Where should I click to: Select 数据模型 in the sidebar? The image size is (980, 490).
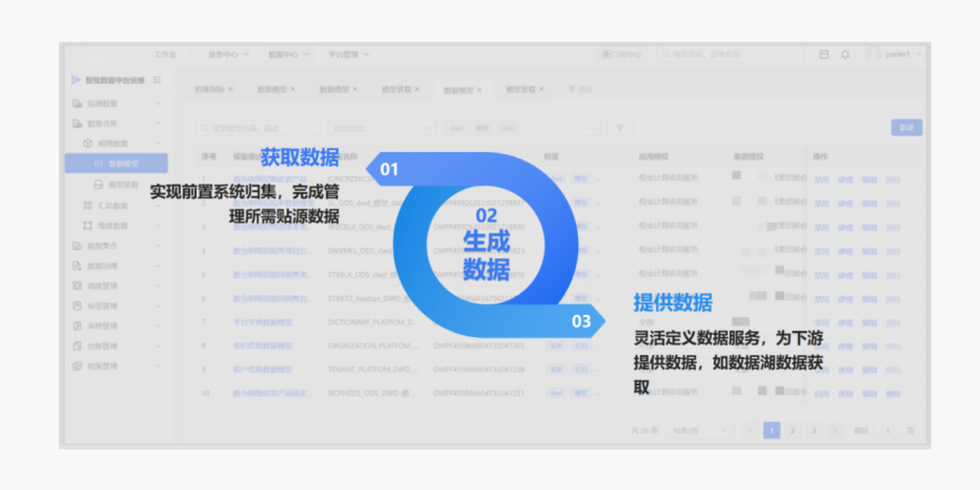coord(116,164)
